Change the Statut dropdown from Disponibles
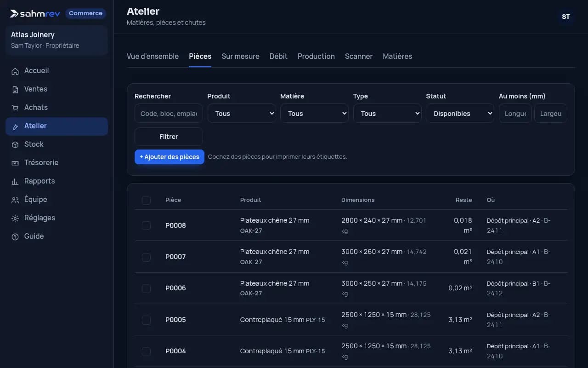The image size is (588, 368). (x=460, y=114)
